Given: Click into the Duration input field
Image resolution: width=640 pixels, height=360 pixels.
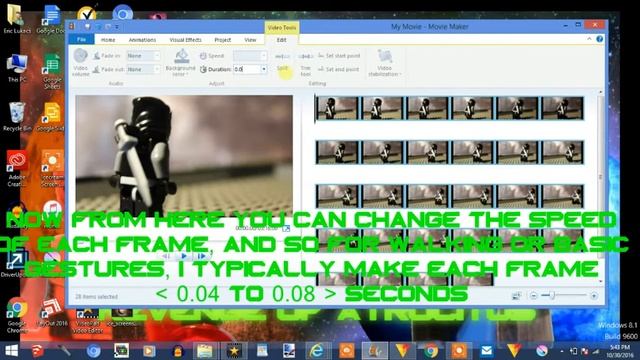Looking at the screenshot, I should (x=247, y=69).
